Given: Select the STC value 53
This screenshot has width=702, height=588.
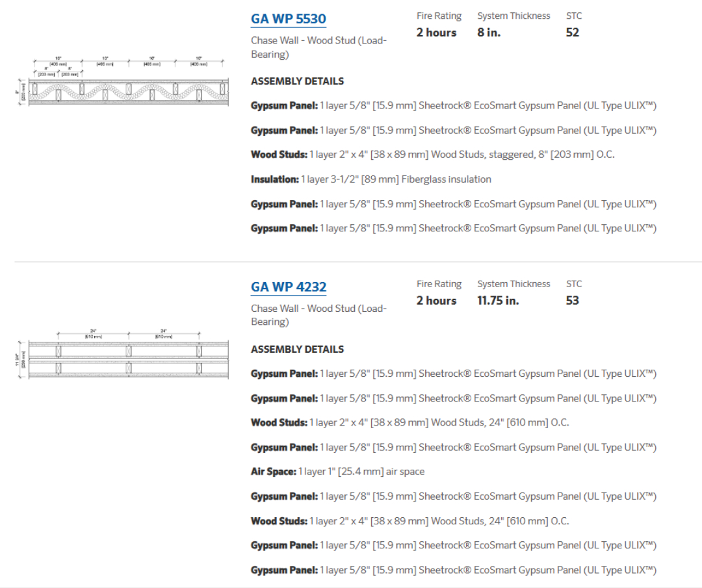Looking at the screenshot, I should (572, 301).
